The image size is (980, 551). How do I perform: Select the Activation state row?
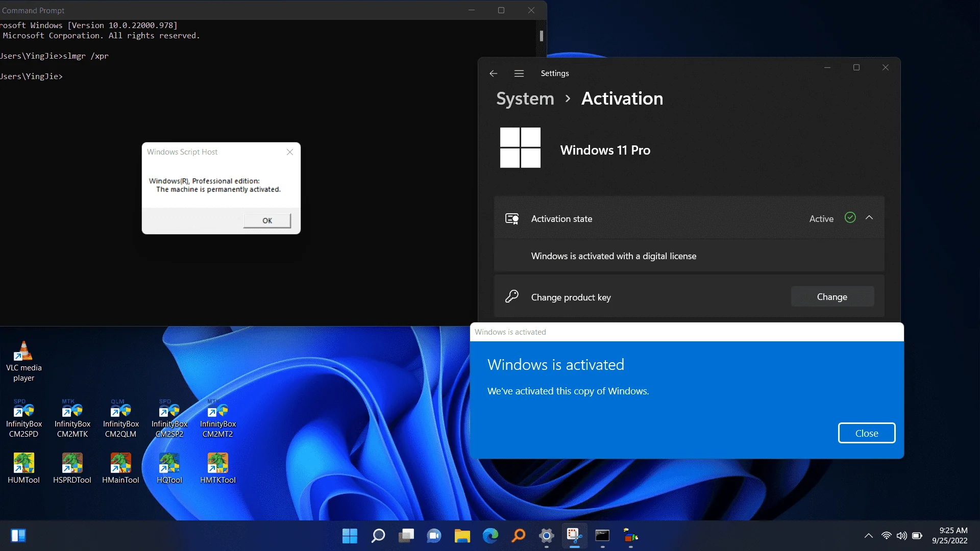[x=689, y=218]
